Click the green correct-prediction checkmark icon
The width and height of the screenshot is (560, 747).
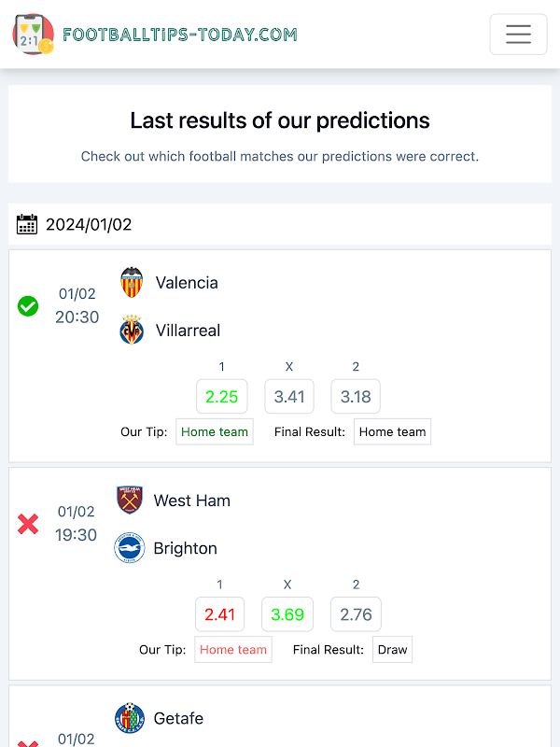tap(28, 305)
